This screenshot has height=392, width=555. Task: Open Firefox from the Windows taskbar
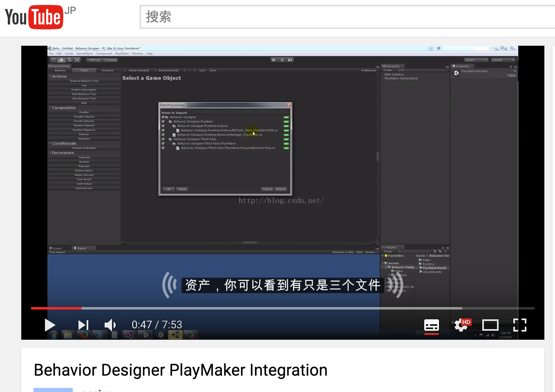click(83, 335)
